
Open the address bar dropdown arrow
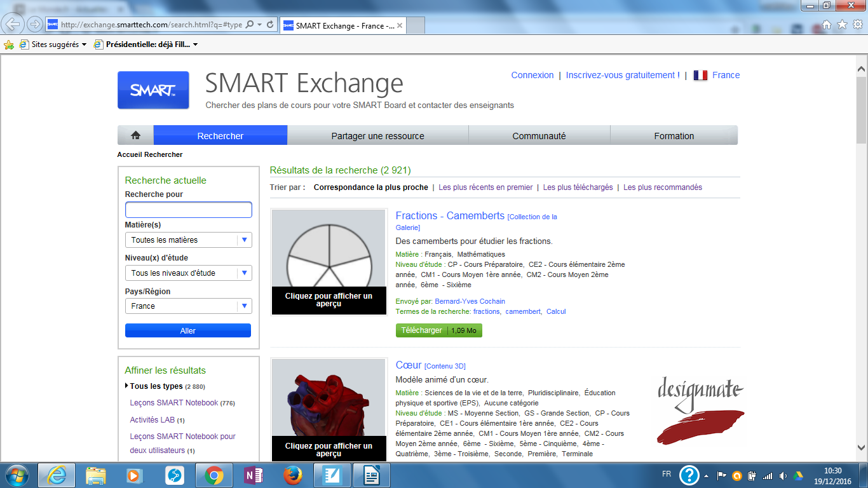click(x=259, y=24)
